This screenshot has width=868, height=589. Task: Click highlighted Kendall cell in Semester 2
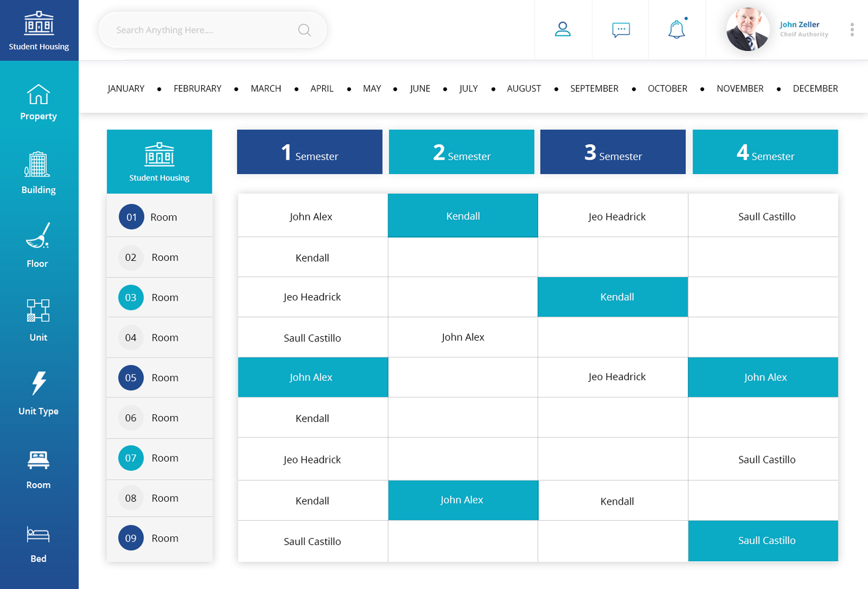463,216
